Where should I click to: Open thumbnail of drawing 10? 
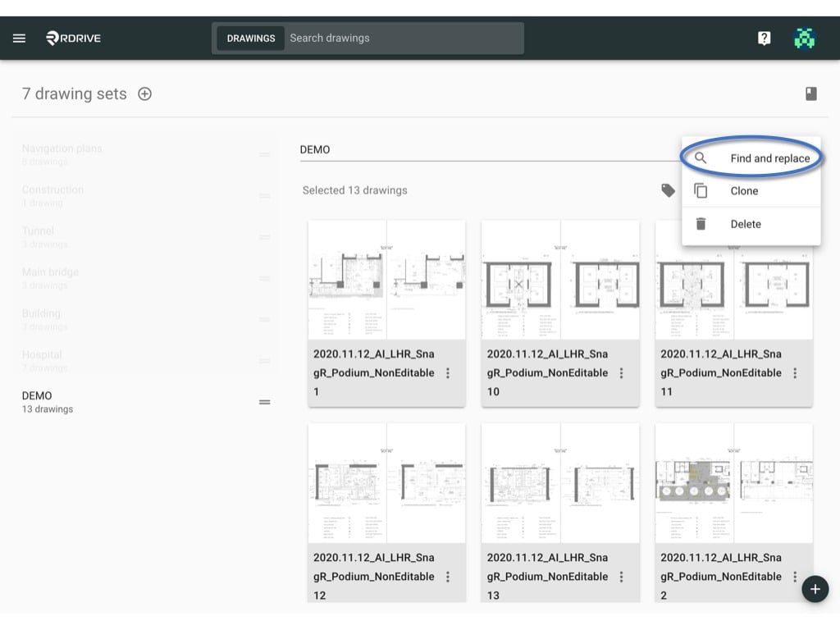560,280
